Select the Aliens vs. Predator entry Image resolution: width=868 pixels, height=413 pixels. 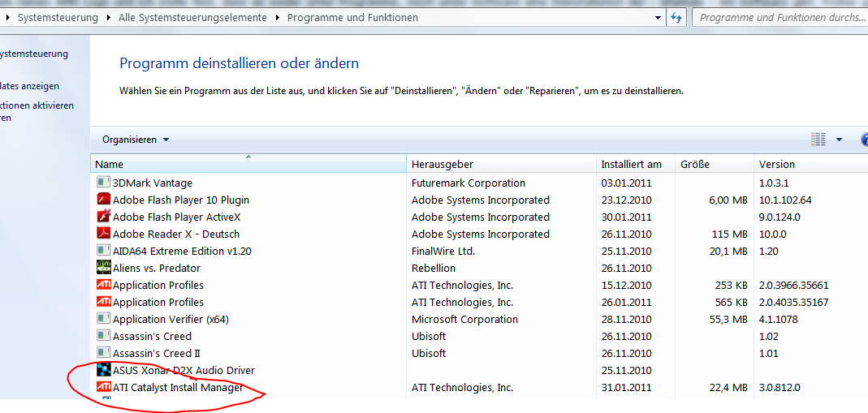157,268
